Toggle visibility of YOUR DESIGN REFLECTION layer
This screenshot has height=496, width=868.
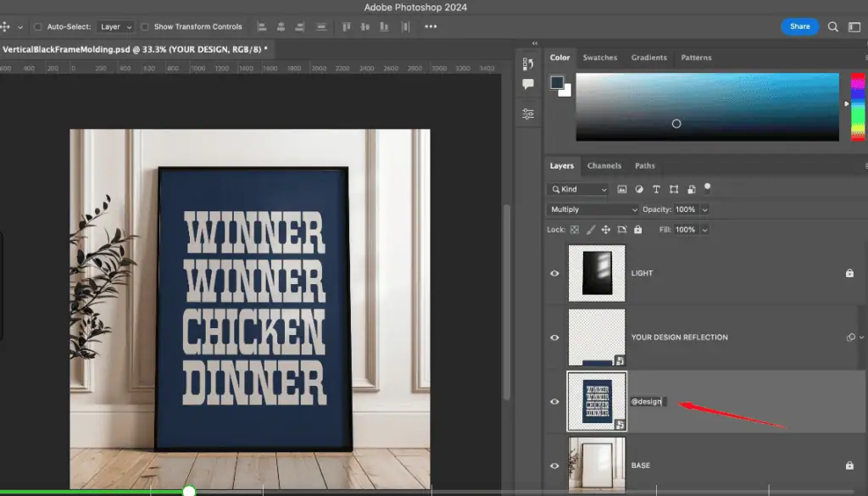tap(554, 337)
